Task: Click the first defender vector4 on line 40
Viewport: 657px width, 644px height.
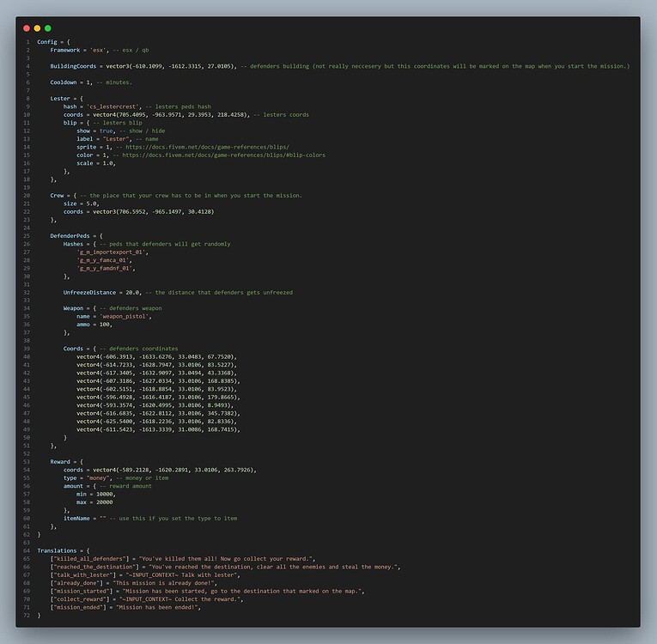Action: point(155,357)
